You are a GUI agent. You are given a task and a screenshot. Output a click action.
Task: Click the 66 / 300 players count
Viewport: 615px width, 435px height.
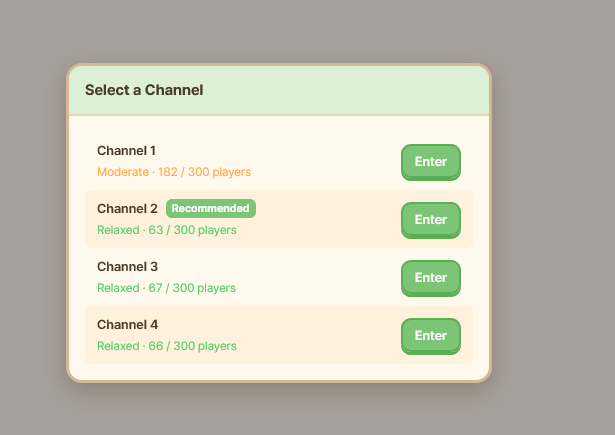[x=192, y=346]
